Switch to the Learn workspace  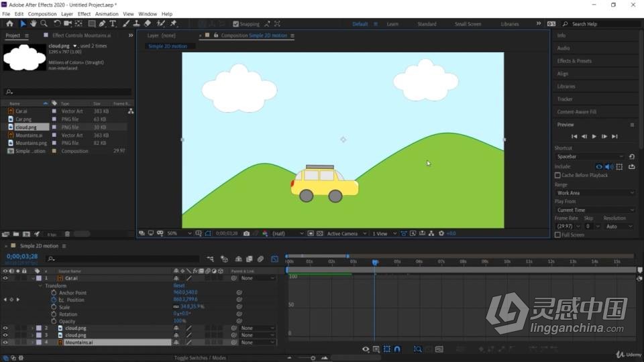392,24
